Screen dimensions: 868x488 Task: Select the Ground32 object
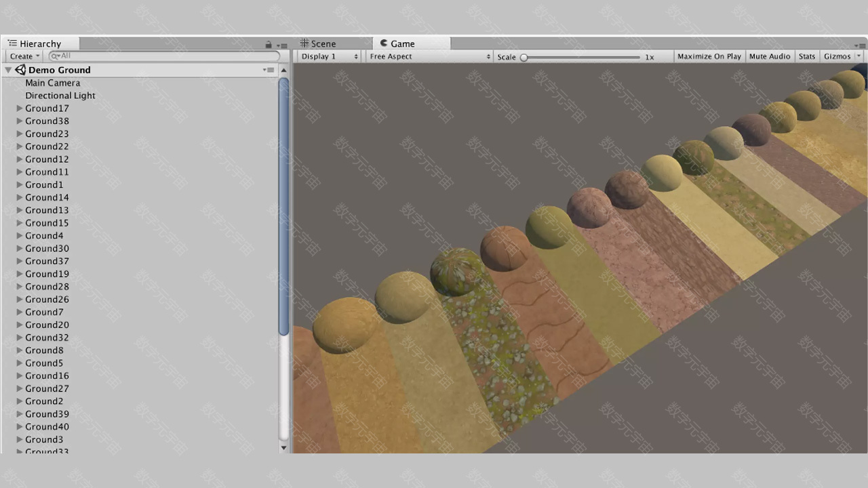click(47, 338)
